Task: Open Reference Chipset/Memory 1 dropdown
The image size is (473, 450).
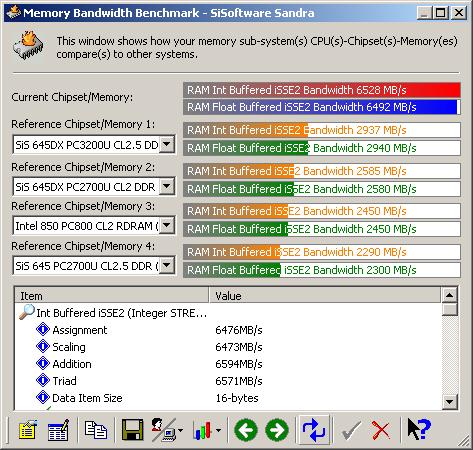Action: [x=167, y=145]
